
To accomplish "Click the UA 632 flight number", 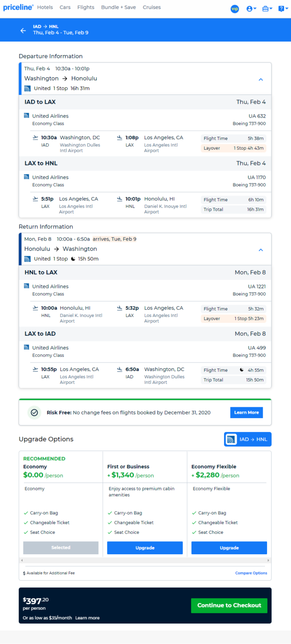I will click(257, 116).
